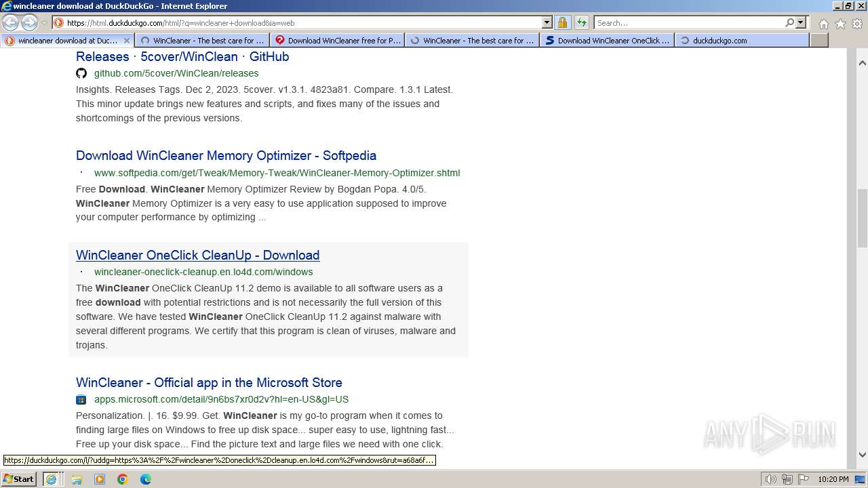
Task: Switch to the first 'WinCleaner - The best care for' tab
Action: 202,41
